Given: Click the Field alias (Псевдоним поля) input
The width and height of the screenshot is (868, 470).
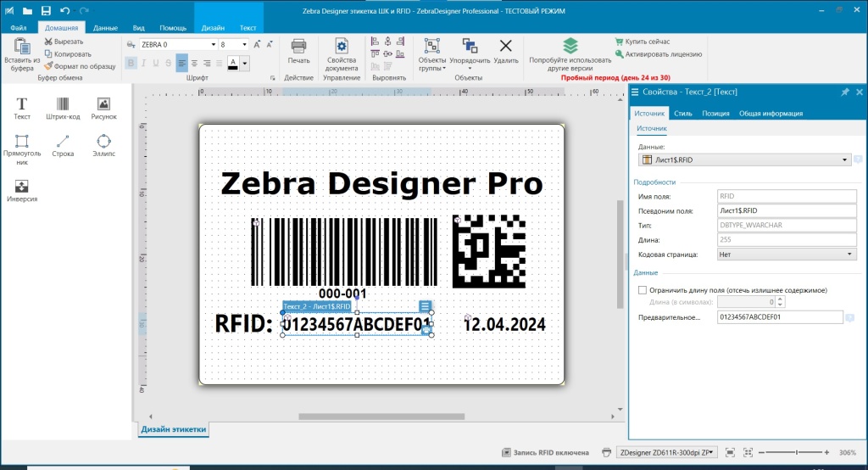Looking at the screenshot, I should click(x=786, y=210).
